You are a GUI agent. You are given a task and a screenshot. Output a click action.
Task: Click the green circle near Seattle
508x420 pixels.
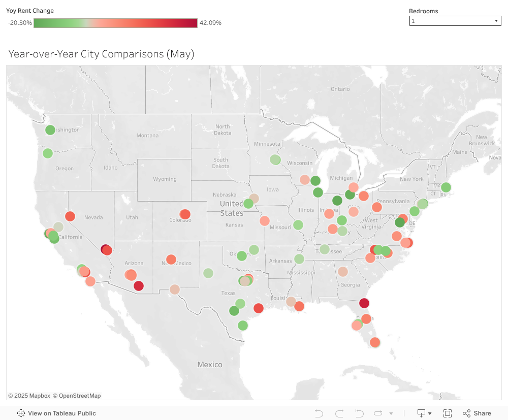[50, 130]
